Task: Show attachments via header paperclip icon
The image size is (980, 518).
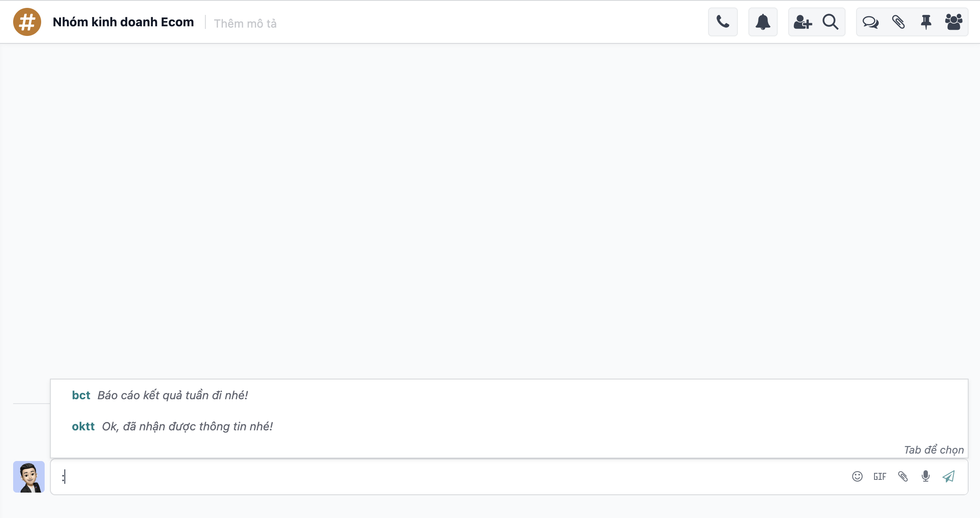Action: 898,22
